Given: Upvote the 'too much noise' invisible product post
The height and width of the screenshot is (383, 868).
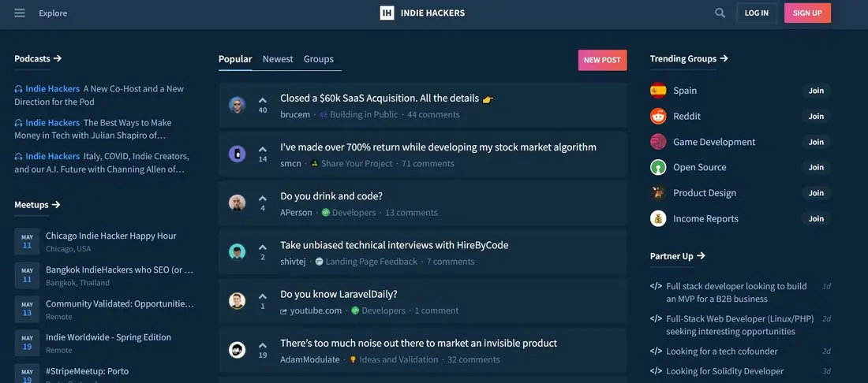Looking at the screenshot, I should tap(263, 345).
